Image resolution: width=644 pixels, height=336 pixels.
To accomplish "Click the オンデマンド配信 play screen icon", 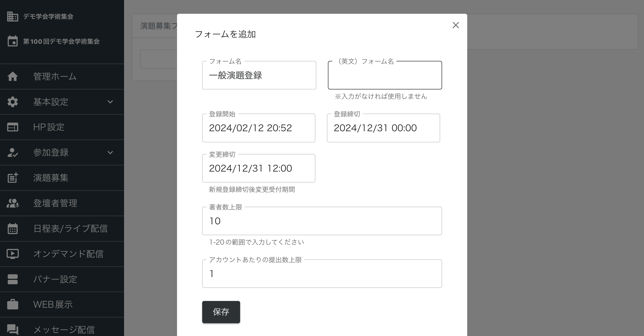I will [13, 254].
